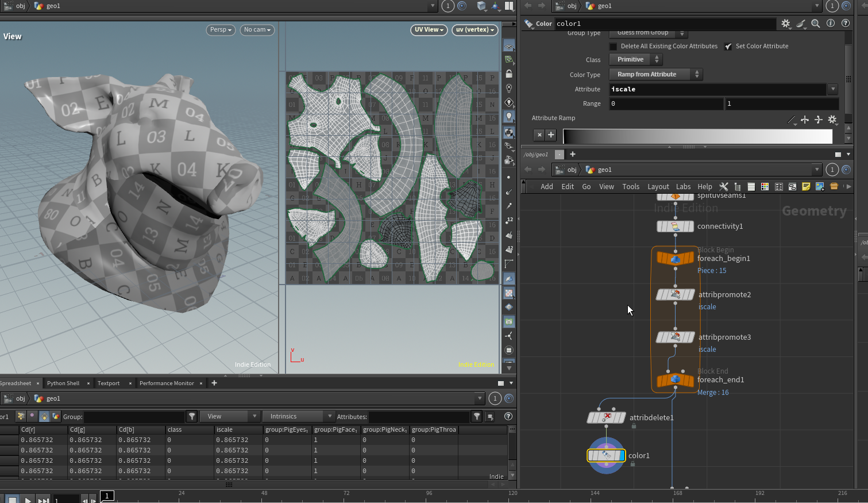Image resolution: width=868 pixels, height=503 pixels.
Task: Click the parameter gear menu for color1
Action: click(x=785, y=24)
